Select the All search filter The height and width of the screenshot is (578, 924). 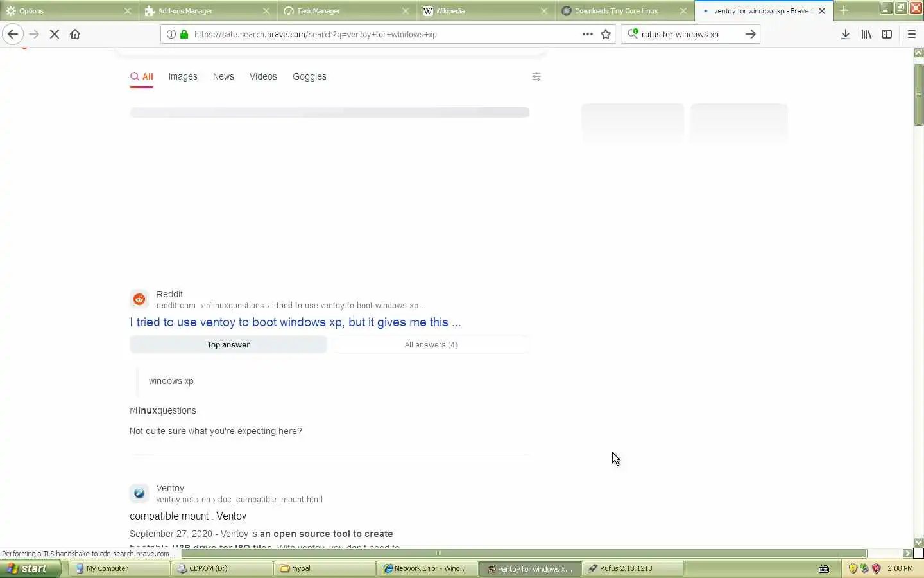[x=142, y=76]
